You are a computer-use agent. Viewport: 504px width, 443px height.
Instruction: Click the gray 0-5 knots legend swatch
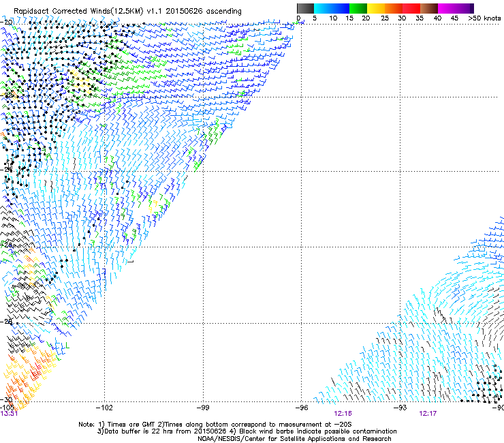[x=305, y=8]
